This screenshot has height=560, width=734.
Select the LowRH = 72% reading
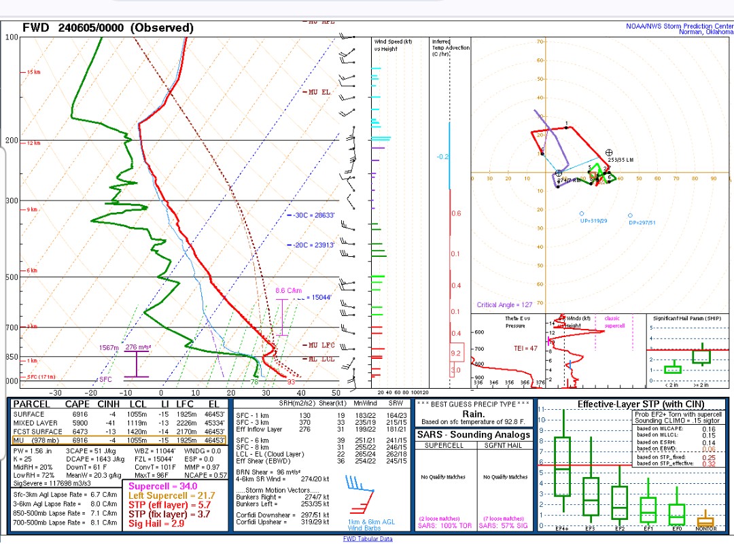tap(34, 475)
